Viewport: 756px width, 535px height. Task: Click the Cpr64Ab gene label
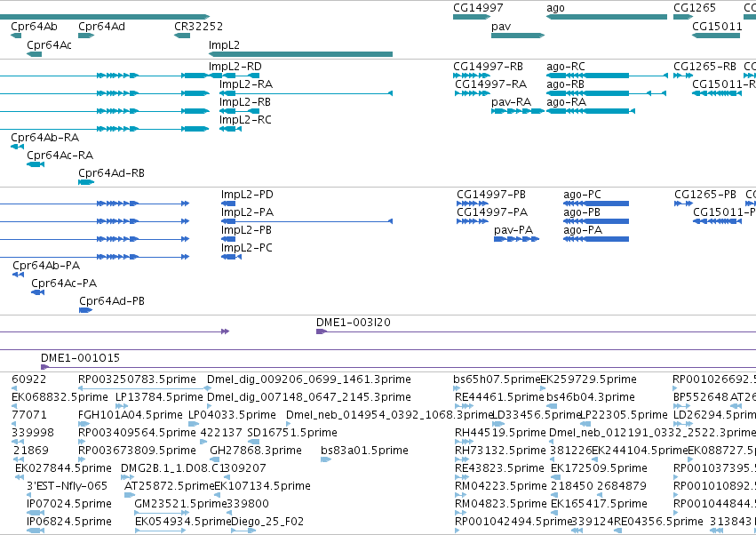point(34,27)
